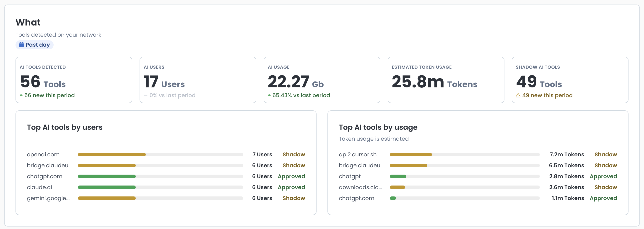Click bridge.claudeu... in tools by usage
This screenshot has height=229, width=644.
coord(361,165)
